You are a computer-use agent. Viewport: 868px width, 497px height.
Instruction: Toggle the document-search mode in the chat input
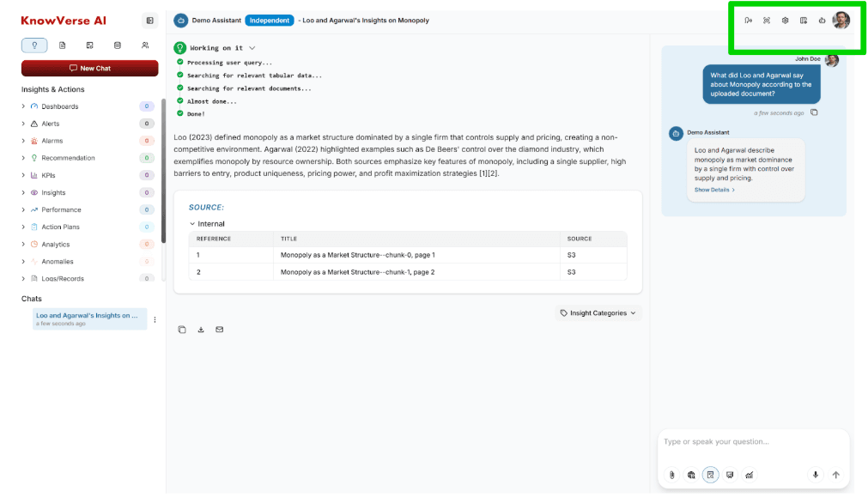click(x=710, y=475)
